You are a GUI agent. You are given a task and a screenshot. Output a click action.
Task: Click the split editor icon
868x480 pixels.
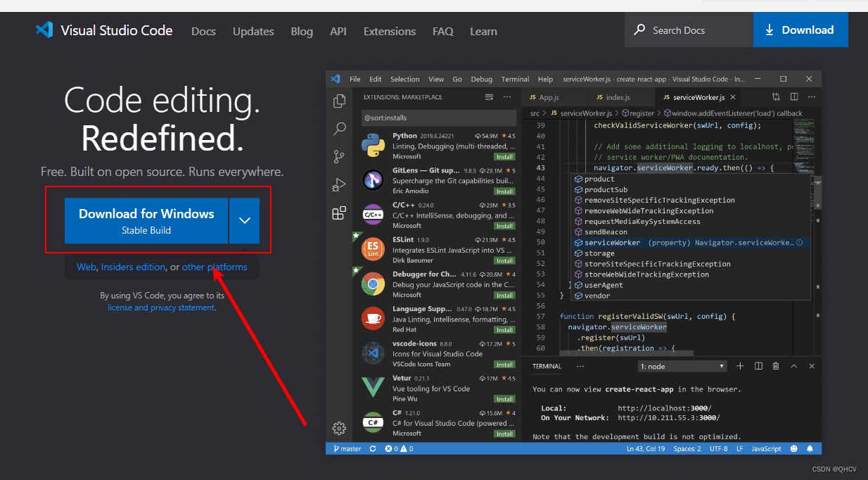[794, 97]
